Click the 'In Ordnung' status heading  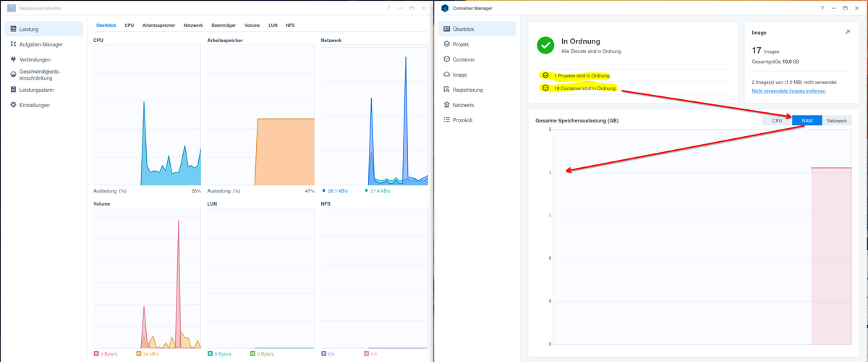click(x=581, y=41)
